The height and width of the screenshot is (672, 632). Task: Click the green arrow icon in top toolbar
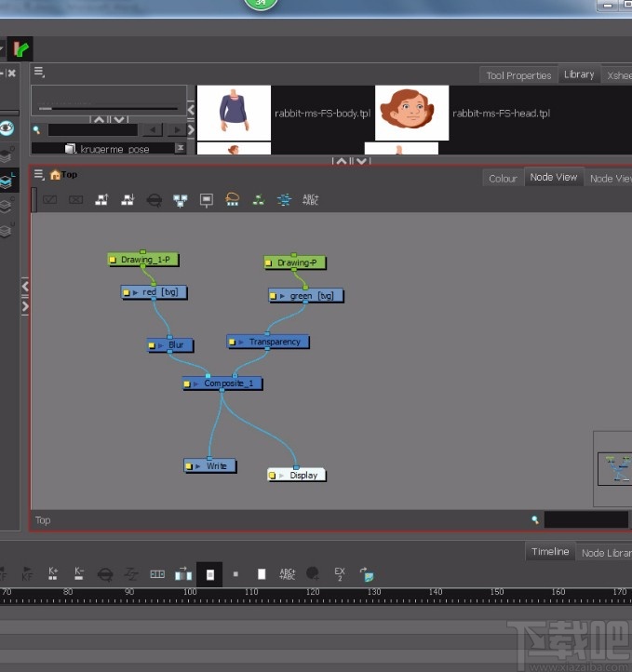(20, 48)
